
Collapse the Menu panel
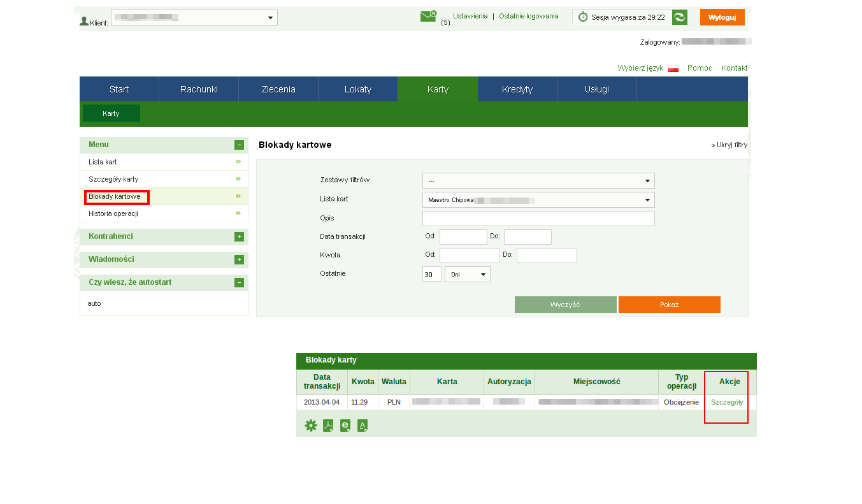[239, 145]
